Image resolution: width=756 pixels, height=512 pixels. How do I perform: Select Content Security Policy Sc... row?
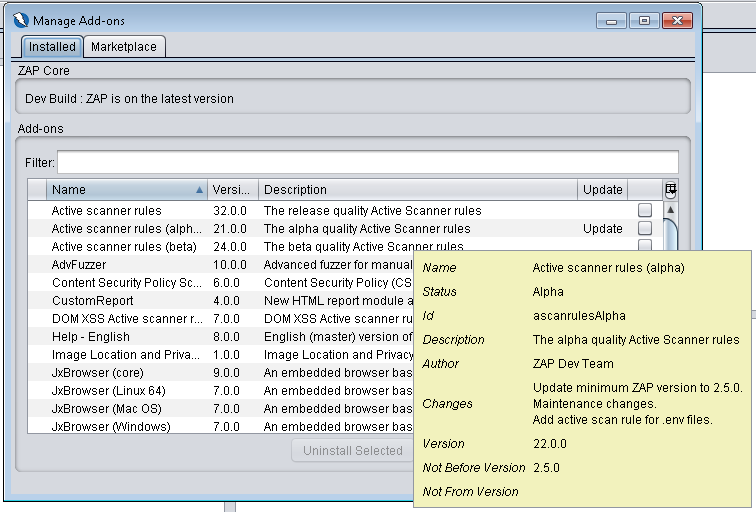(x=220, y=283)
